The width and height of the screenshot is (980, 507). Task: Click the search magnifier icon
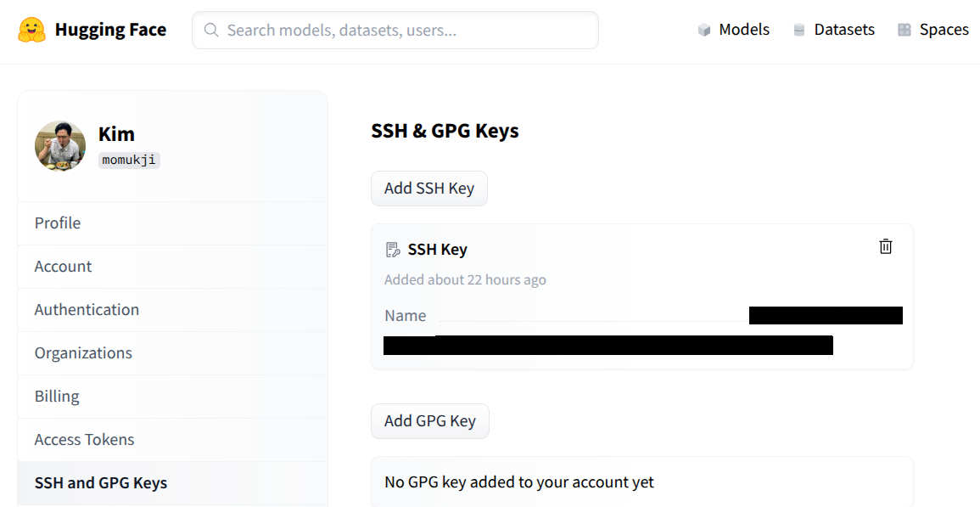click(211, 31)
